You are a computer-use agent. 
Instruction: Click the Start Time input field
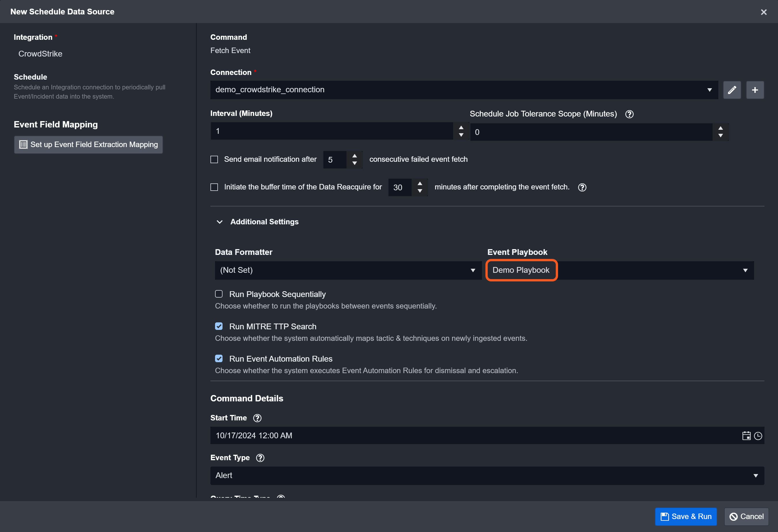469,436
